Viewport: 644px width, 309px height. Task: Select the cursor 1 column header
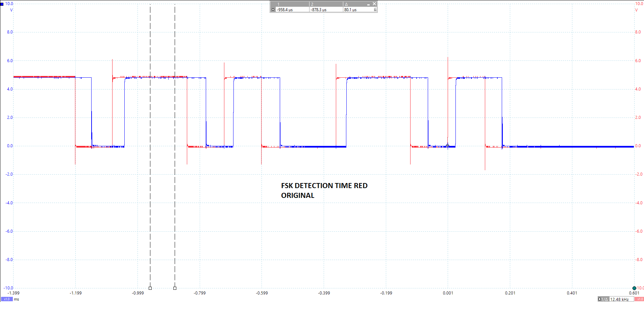pos(278,4)
